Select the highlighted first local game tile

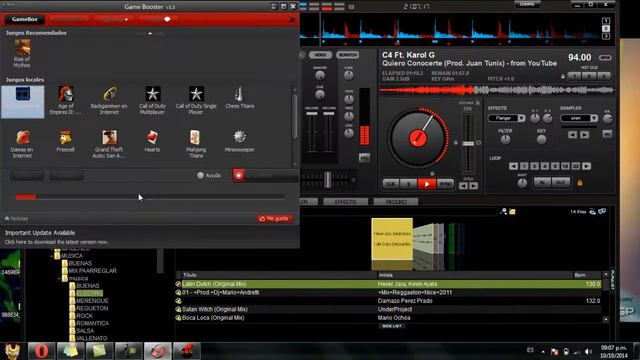pos(22,102)
